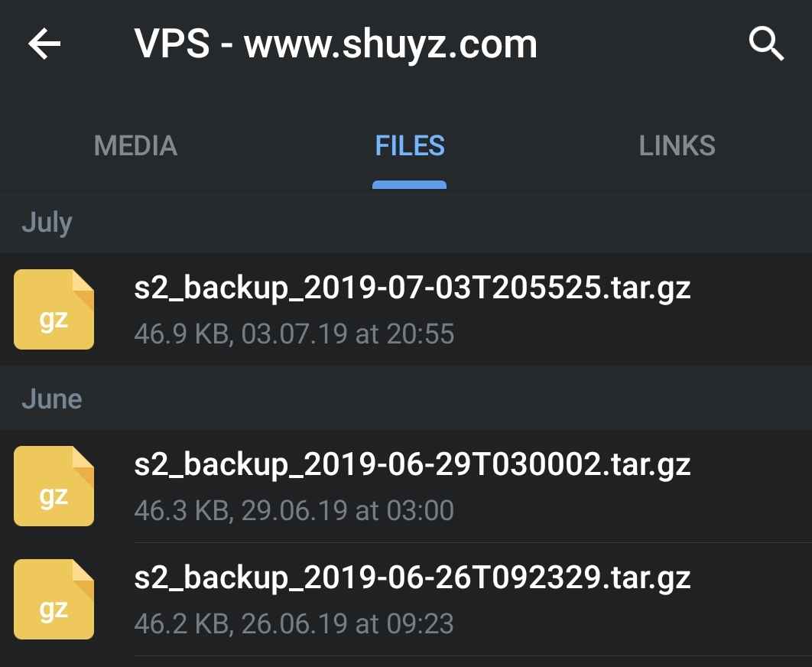Tap gz icon of 2019-06-29 backup
The height and width of the screenshot is (667, 812).
tap(54, 486)
